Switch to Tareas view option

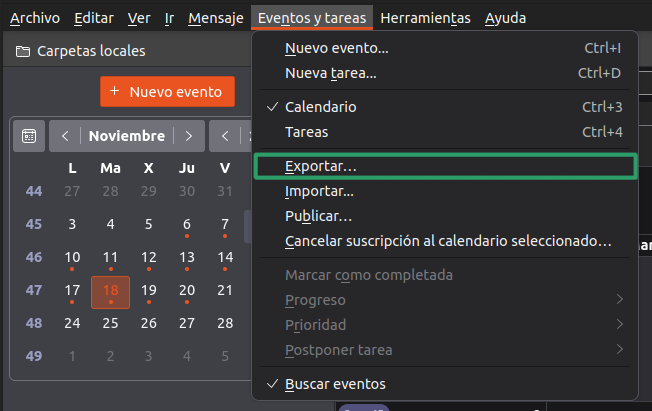tap(306, 132)
